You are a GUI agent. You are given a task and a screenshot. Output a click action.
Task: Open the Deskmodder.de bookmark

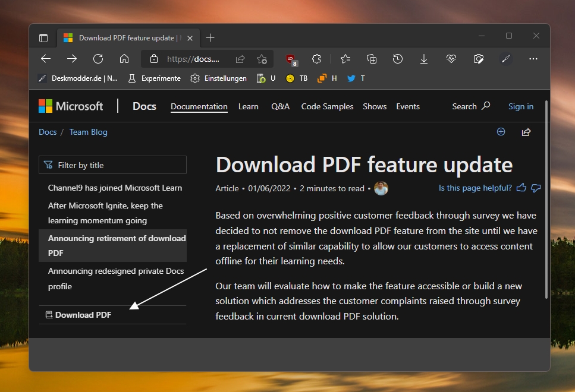point(78,78)
